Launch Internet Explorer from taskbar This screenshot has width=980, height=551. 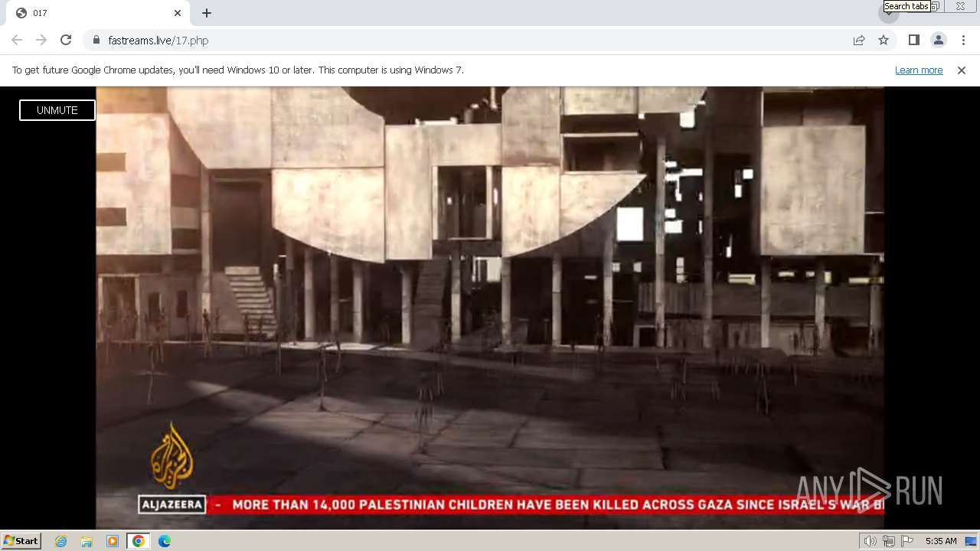[61, 541]
